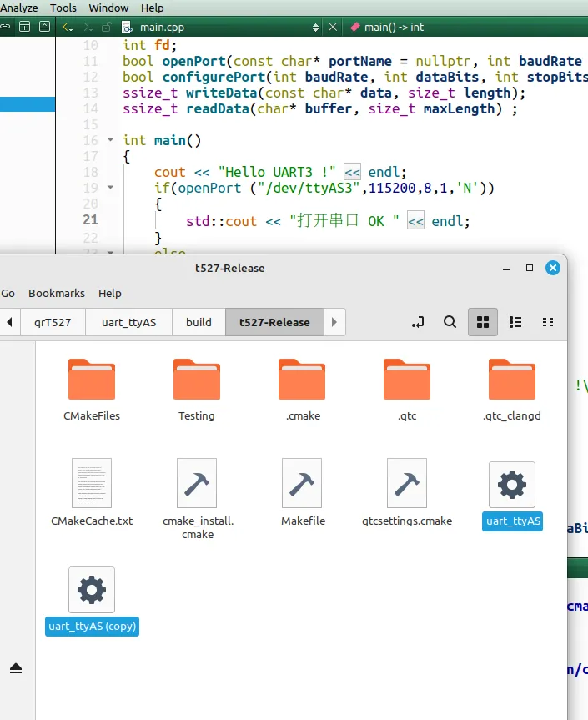Open the Go menu in file manager
The width and height of the screenshot is (588, 720).
[8, 293]
